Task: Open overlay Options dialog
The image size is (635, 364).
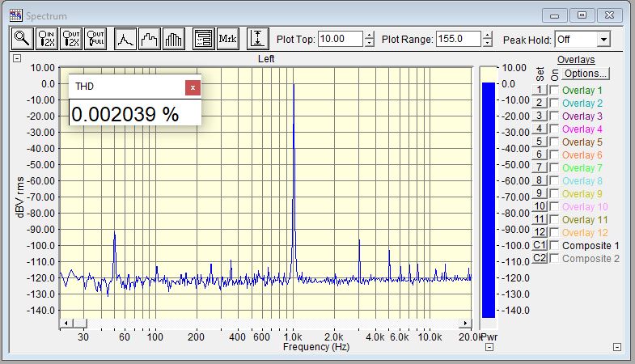Action: click(x=585, y=74)
